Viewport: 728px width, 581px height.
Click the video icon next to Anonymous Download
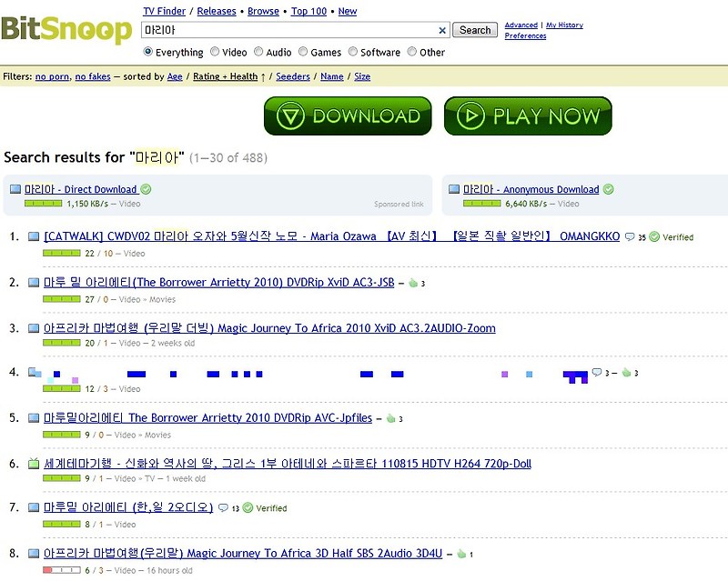click(454, 189)
